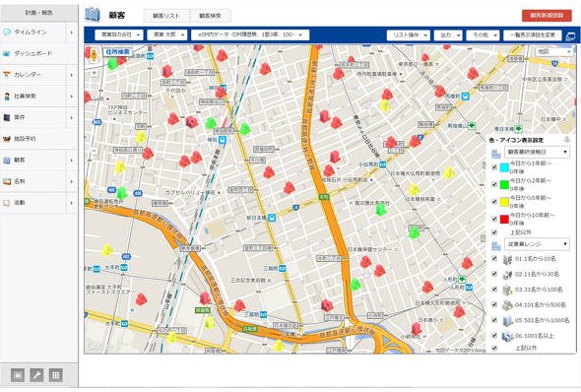Viewport: 581px width, 392px height.
Task: Click the pin icon in 色・アイコン表示設定 header
Action: (566, 140)
